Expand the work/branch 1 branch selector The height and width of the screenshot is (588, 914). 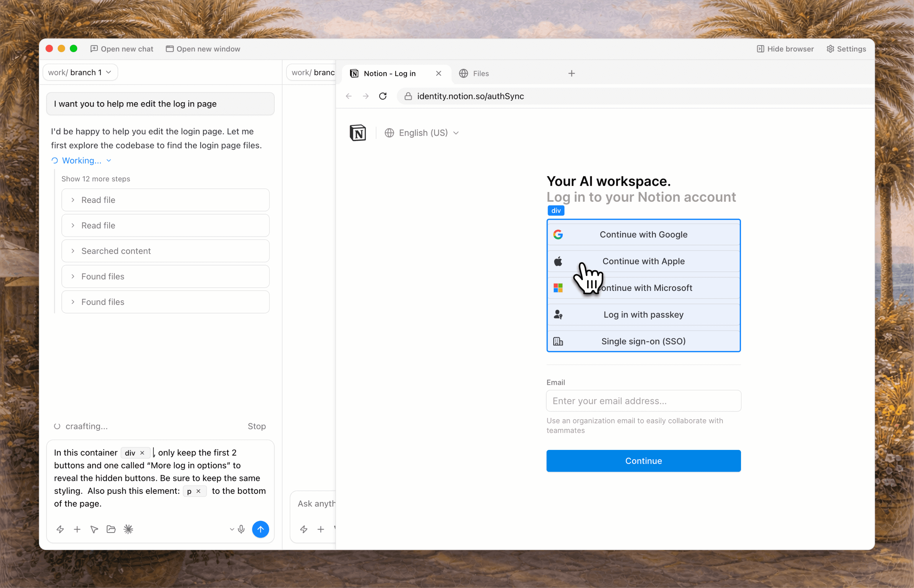pyautogui.click(x=80, y=72)
